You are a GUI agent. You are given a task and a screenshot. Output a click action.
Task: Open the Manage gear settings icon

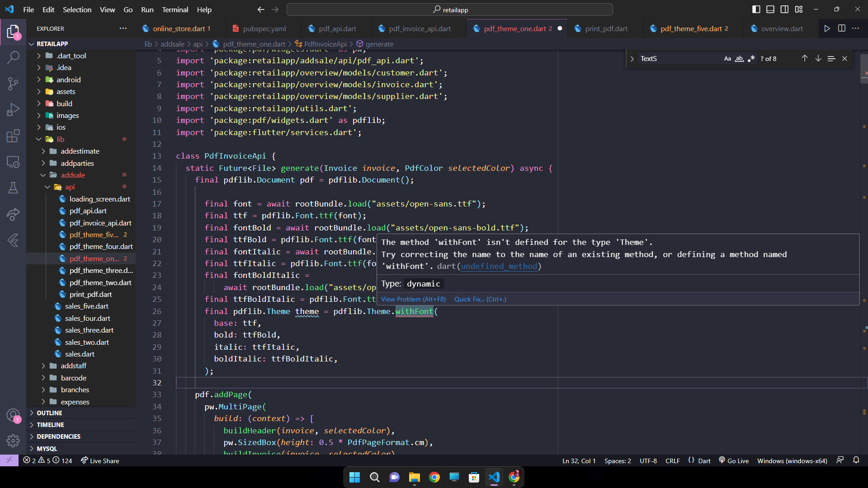(13, 441)
